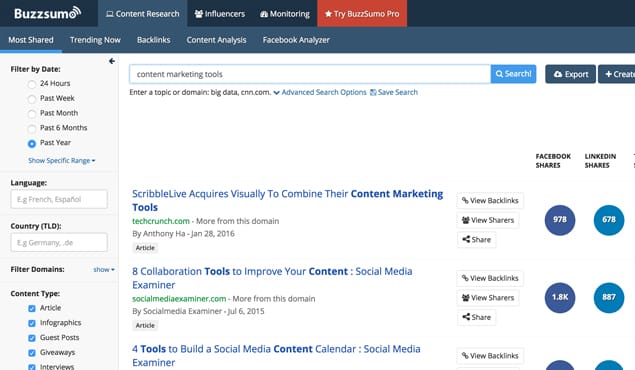View Backlinks for 4 Tools Content Calendar article
The height and width of the screenshot is (370, 635).
pos(490,356)
